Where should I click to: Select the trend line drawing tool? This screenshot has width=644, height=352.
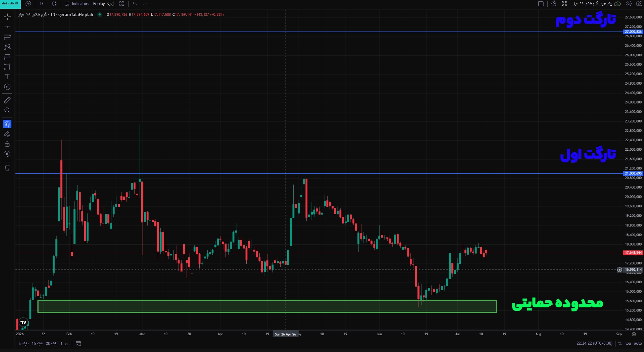point(7,27)
